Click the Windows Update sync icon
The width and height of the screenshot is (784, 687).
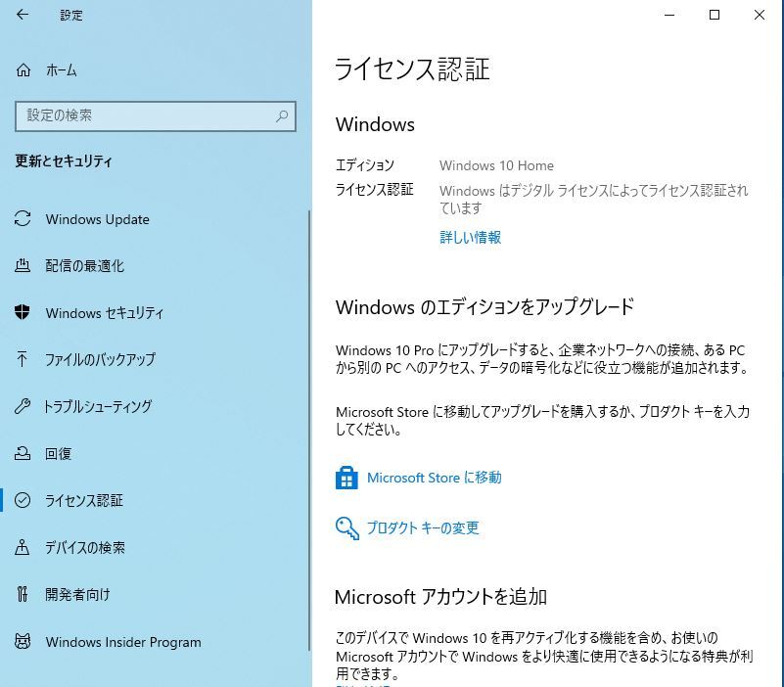[x=23, y=218]
